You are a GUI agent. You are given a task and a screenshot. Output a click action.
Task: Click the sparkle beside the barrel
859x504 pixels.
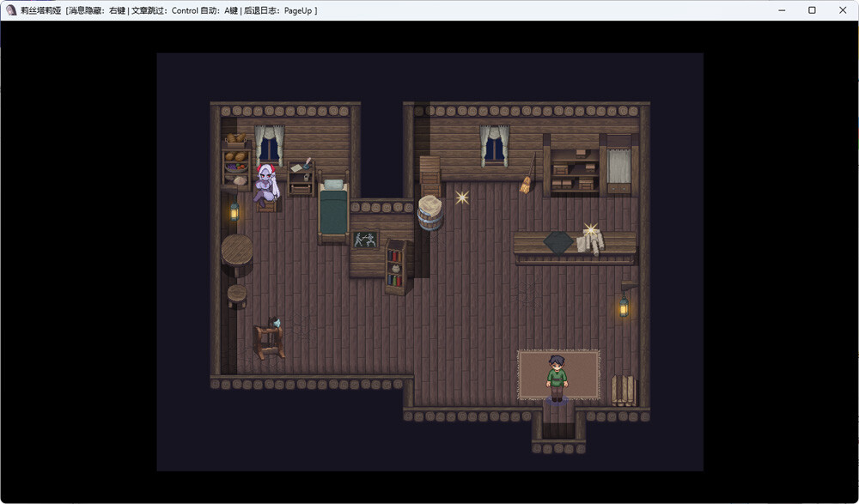pos(462,197)
